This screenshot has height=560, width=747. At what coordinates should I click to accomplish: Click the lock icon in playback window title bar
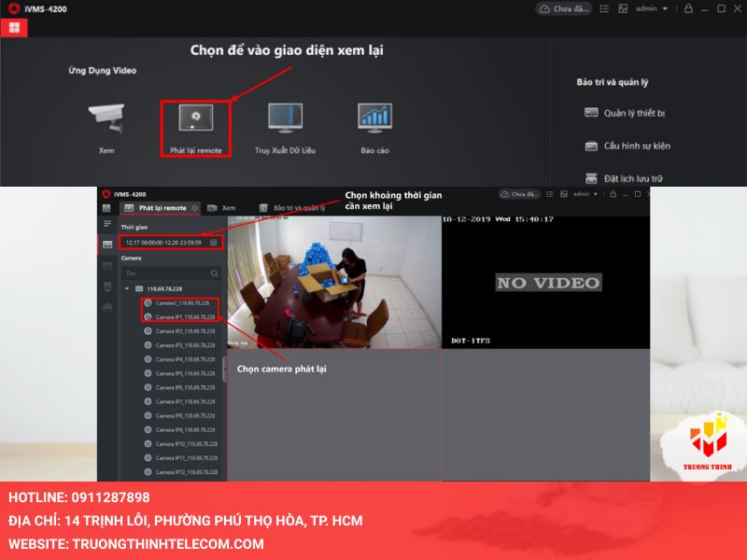coord(613,194)
